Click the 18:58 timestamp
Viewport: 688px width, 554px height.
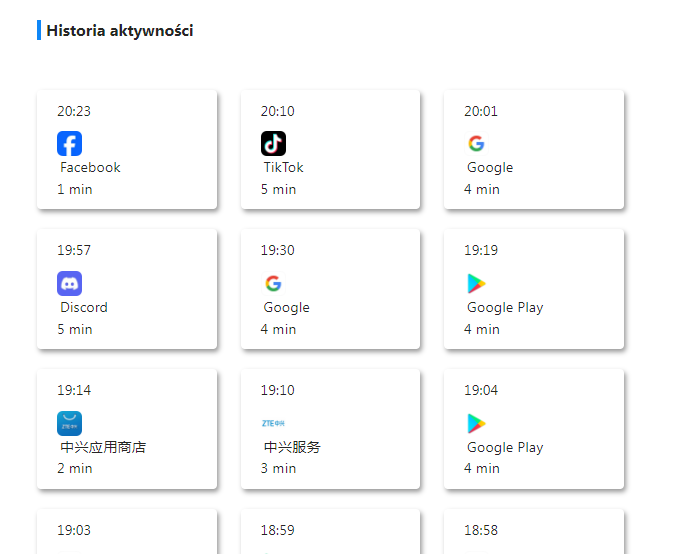pos(481,530)
